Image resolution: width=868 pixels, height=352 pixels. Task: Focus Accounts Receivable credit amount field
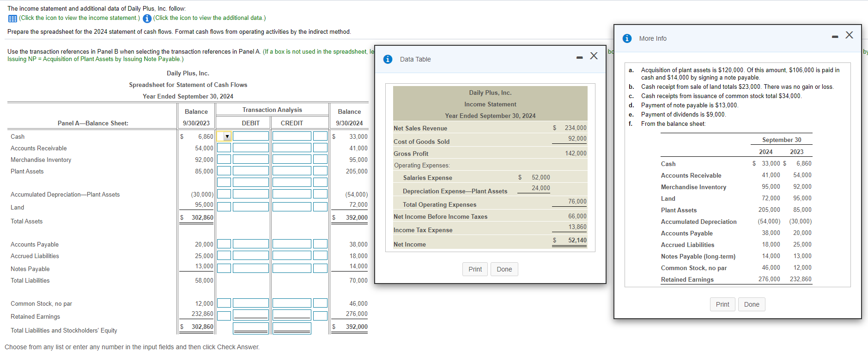[x=291, y=148]
